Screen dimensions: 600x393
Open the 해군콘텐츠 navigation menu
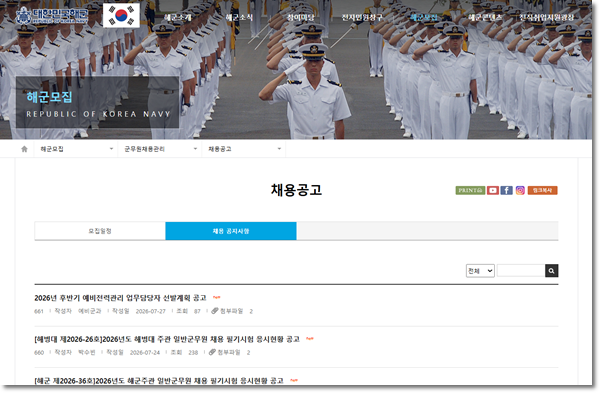485,17
